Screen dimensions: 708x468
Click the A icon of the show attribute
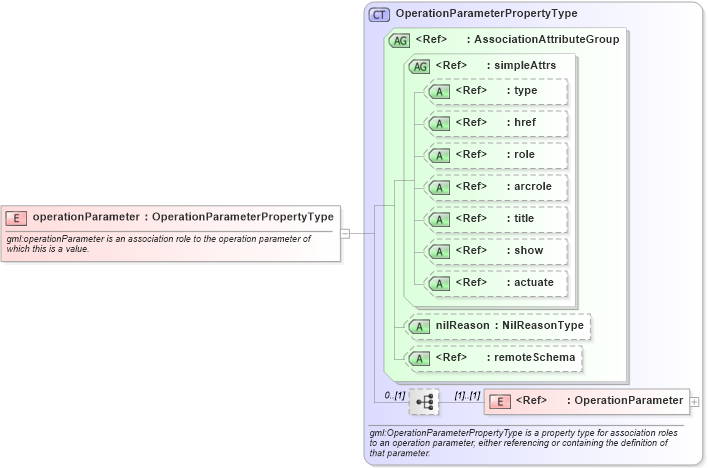point(439,252)
